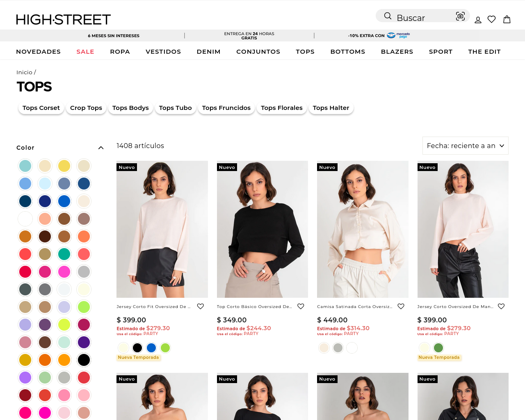Open the SPORT menu
The width and height of the screenshot is (525, 420).
[441, 52]
